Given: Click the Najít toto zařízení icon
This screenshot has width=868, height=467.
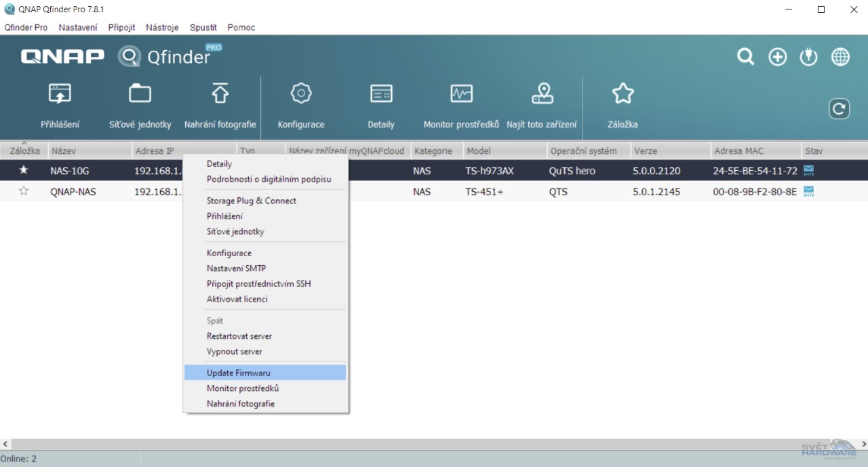Looking at the screenshot, I should tap(541, 105).
